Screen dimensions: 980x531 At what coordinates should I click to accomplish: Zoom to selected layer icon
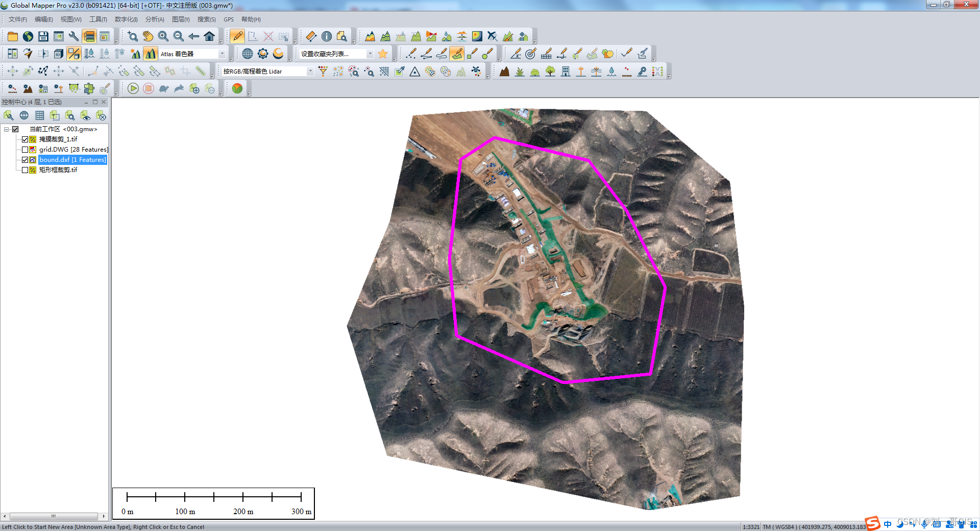70,115
